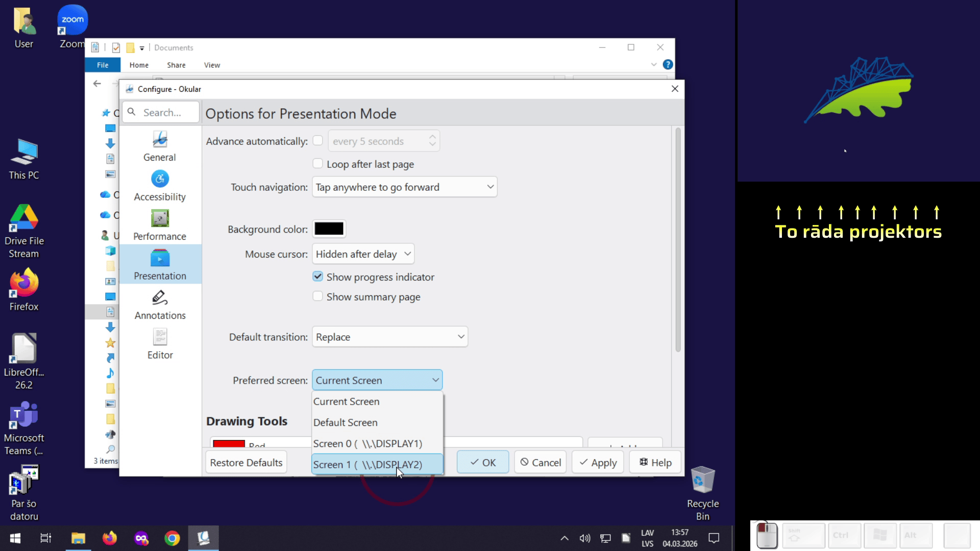The image size is (980, 551).
Task: Expand the Touch navigation dropdown
Action: (404, 187)
